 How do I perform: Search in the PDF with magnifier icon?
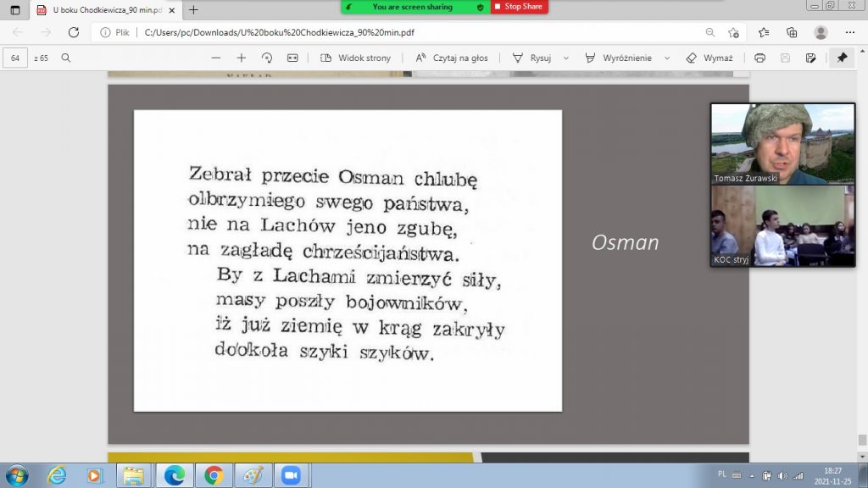66,58
